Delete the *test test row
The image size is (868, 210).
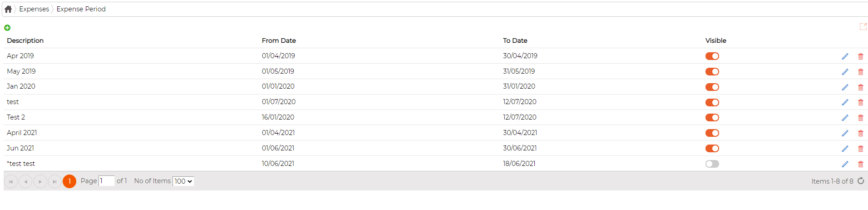click(x=860, y=164)
